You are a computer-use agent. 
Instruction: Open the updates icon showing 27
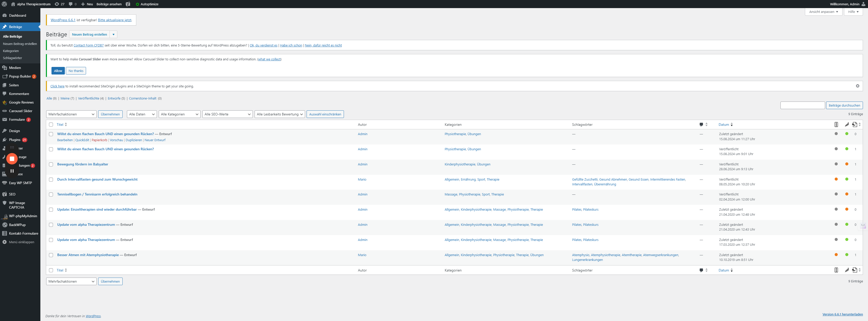[x=59, y=4]
